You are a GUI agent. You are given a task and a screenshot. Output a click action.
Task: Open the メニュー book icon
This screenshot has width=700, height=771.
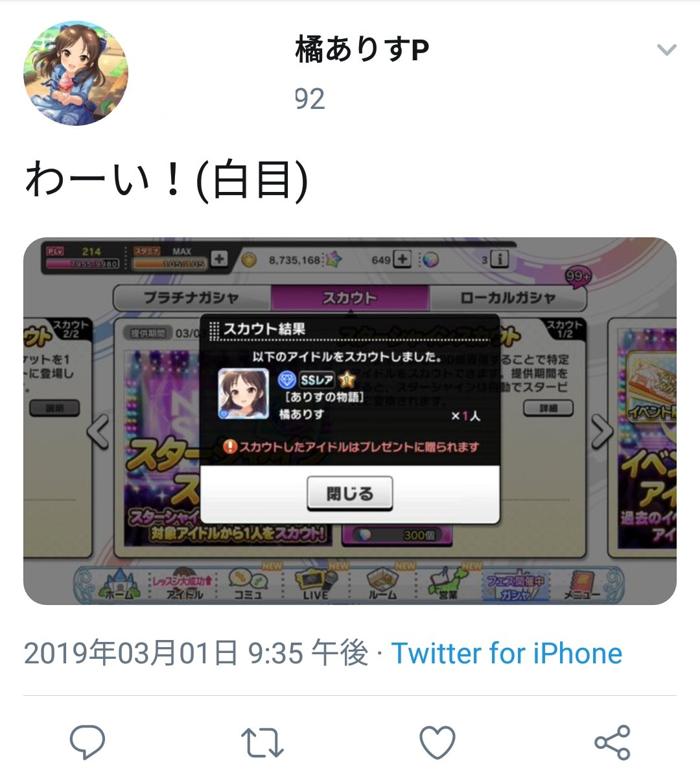pos(582,584)
